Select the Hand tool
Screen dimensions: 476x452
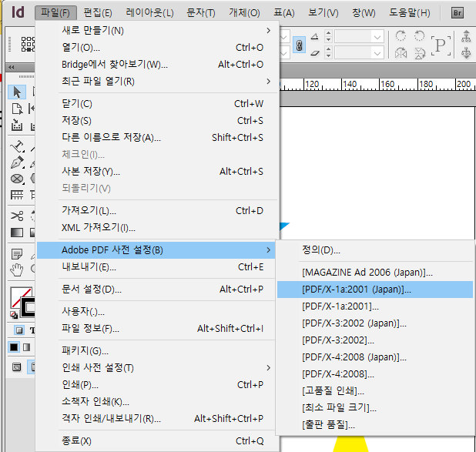pyautogui.click(x=17, y=270)
